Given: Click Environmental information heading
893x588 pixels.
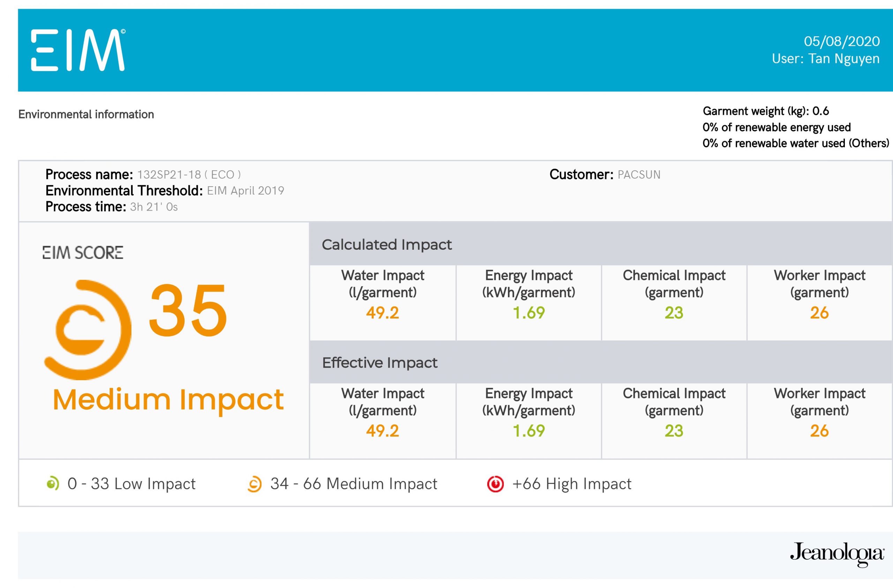Looking at the screenshot, I should pos(86,114).
